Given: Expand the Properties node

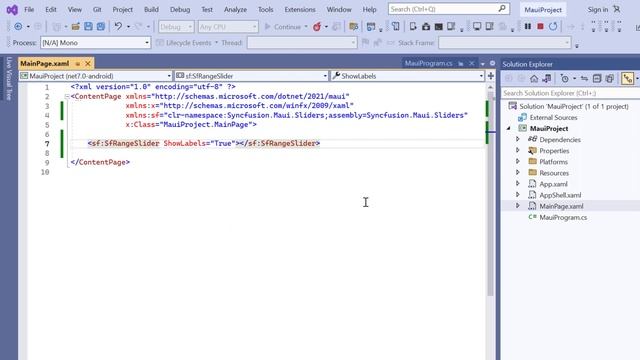Looking at the screenshot, I should tap(518, 151).
